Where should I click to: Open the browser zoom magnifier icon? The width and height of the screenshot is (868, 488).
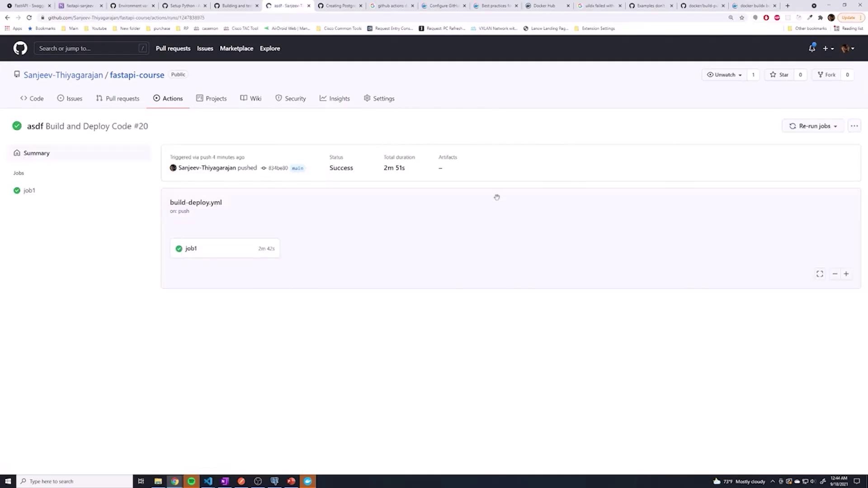[731, 18]
